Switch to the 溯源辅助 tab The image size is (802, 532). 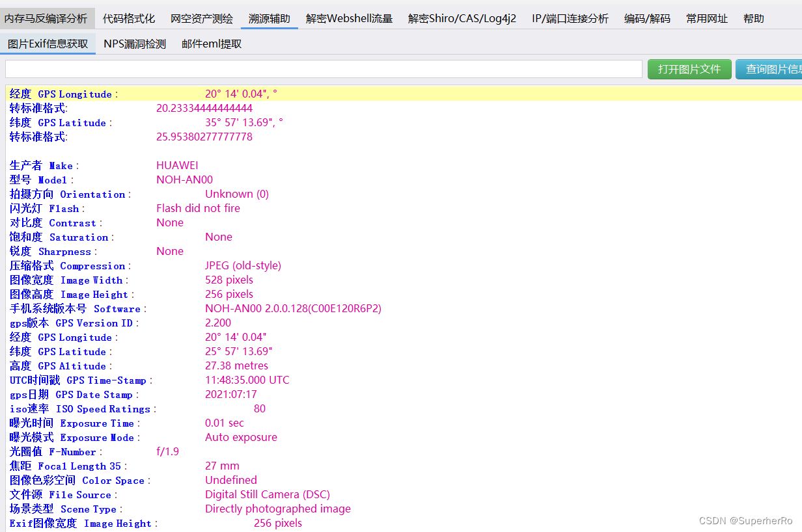(269, 18)
